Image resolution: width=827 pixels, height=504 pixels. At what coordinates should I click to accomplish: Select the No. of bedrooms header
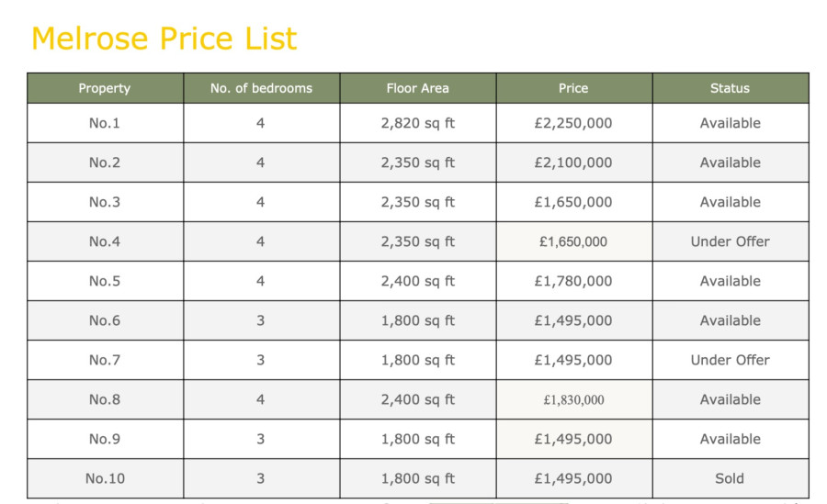[261, 88]
